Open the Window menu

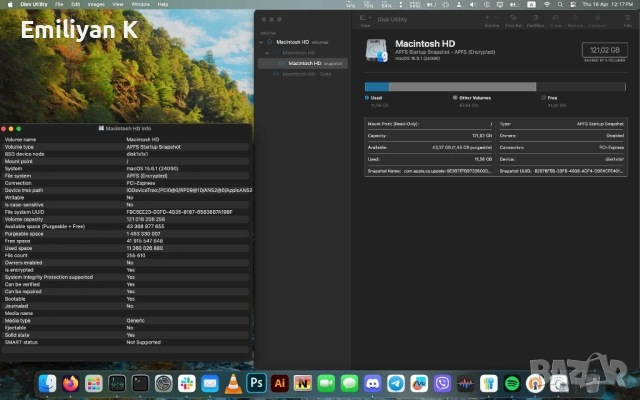[140, 4]
